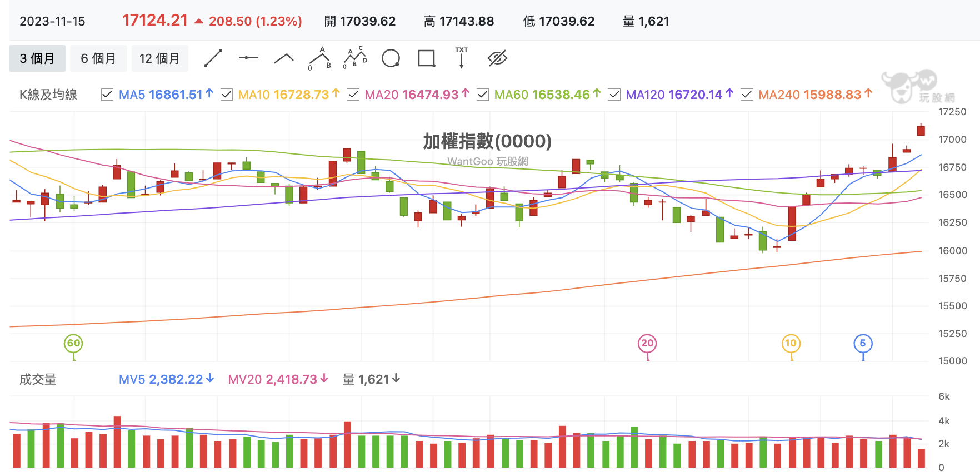
Task: Select the 0-A-B-C-D wave pattern tool
Action: [356, 58]
